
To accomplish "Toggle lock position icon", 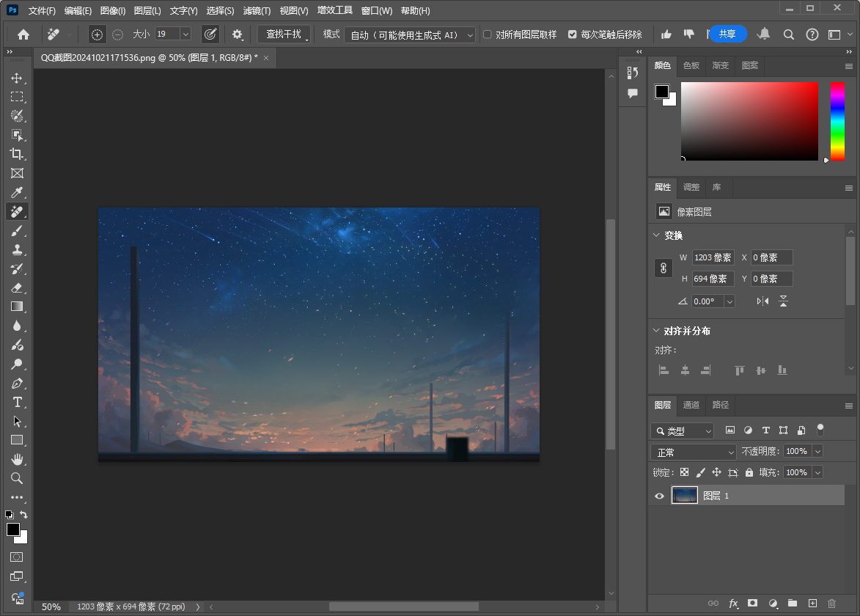I will point(716,472).
